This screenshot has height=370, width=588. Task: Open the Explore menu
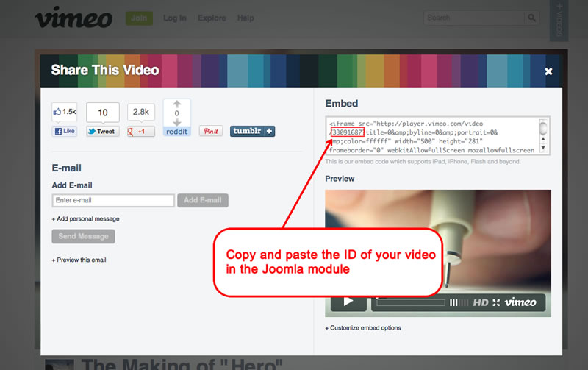coord(212,18)
